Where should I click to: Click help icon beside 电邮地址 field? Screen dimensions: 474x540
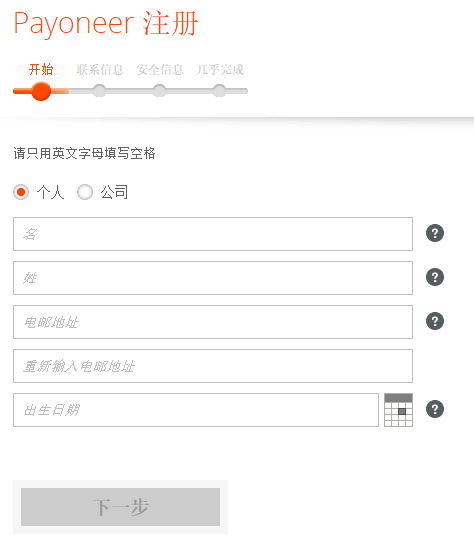point(435,321)
